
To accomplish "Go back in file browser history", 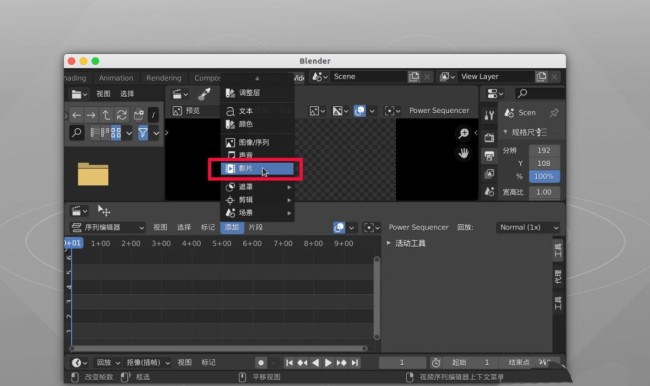I will click(x=77, y=115).
